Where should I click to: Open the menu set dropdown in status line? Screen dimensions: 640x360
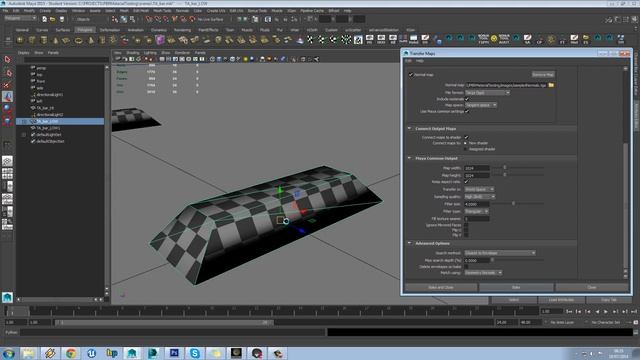pos(20,18)
